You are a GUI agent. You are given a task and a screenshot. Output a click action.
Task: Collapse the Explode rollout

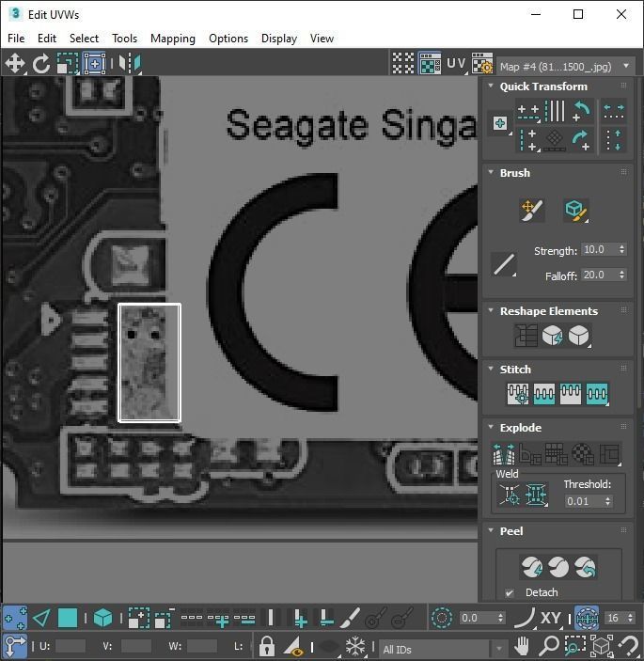coord(491,427)
